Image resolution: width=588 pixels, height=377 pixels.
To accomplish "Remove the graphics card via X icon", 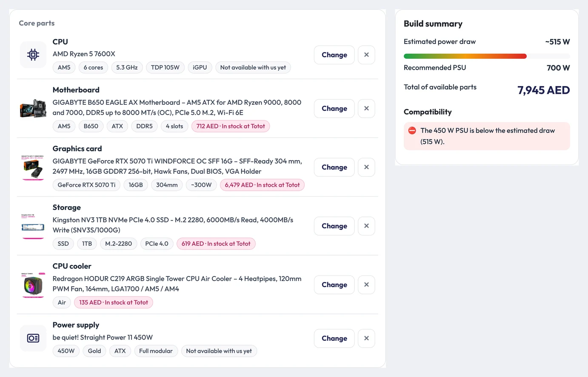I will coord(366,167).
